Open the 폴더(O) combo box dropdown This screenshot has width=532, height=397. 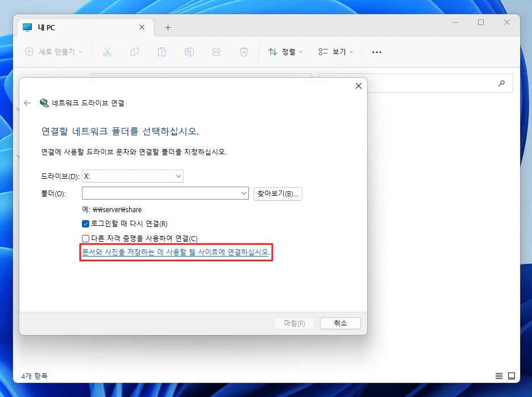244,193
